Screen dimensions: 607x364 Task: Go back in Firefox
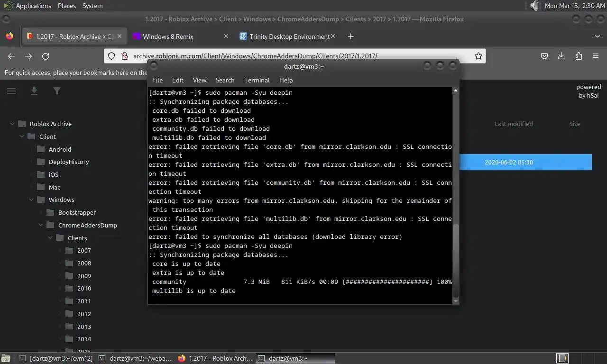tap(11, 56)
